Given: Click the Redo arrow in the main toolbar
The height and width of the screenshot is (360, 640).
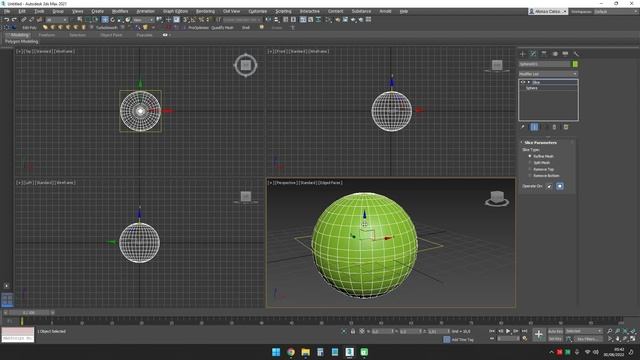Looking at the screenshot, I should pos(14,20).
